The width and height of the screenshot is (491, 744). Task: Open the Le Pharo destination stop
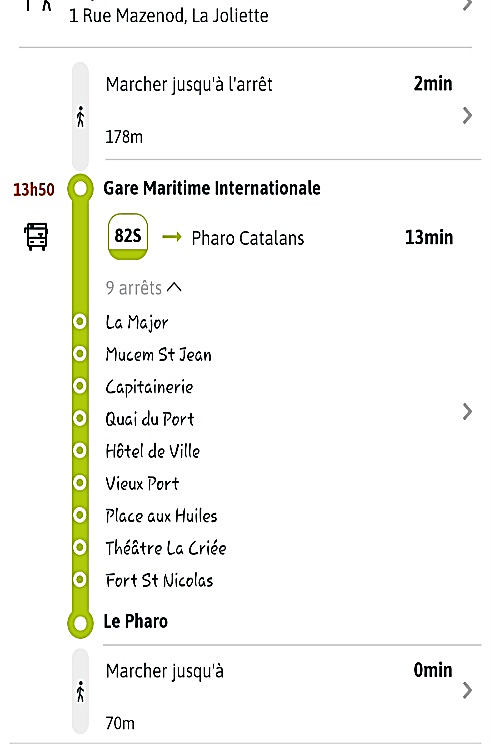pyautogui.click(x=136, y=621)
